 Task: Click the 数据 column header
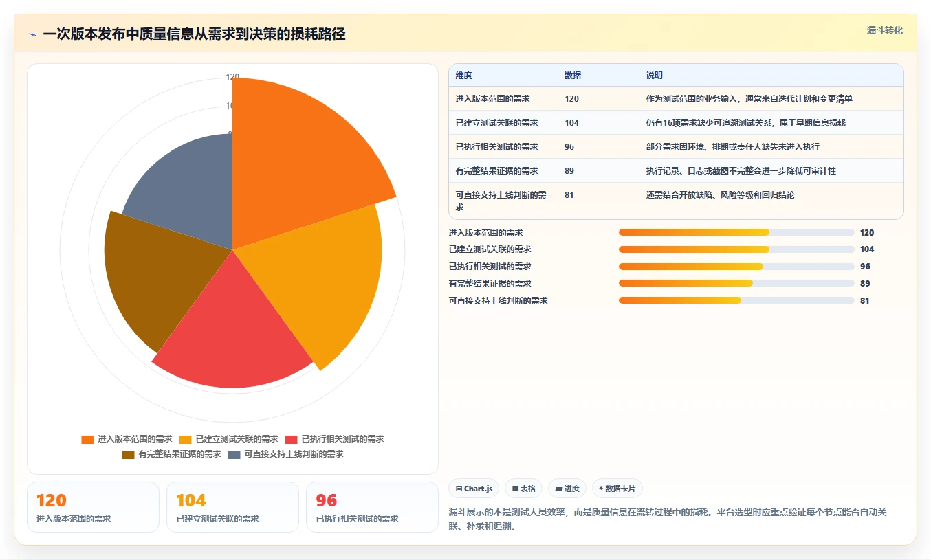click(573, 76)
